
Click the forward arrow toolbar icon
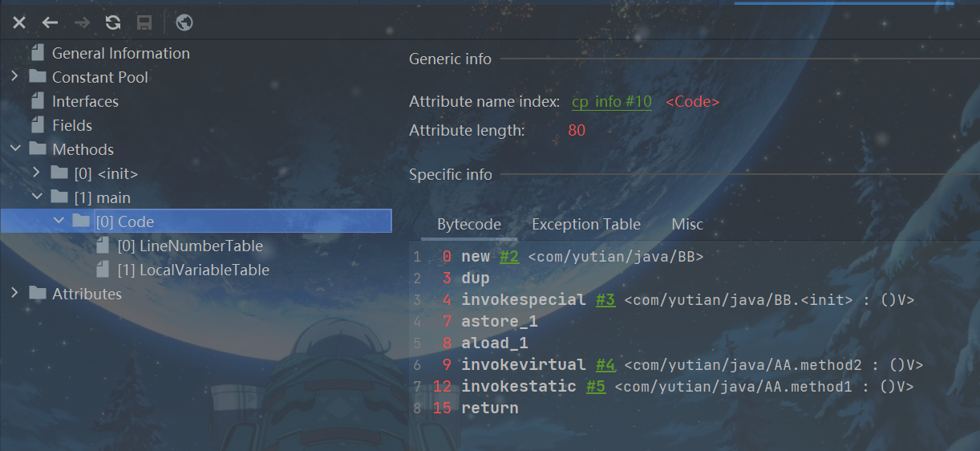click(x=82, y=22)
